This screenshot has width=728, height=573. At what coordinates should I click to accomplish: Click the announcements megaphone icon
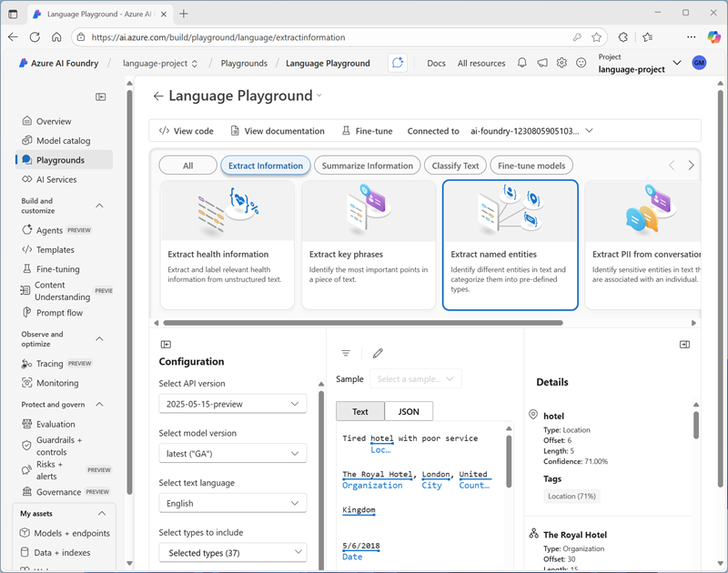pyautogui.click(x=542, y=63)
